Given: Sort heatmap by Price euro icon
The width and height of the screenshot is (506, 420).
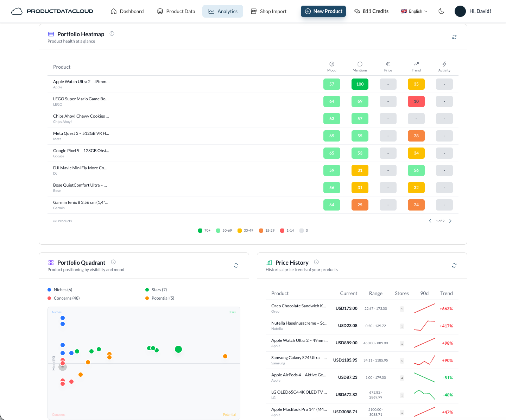Looking at the screenshot, I should tap(388, 64).
